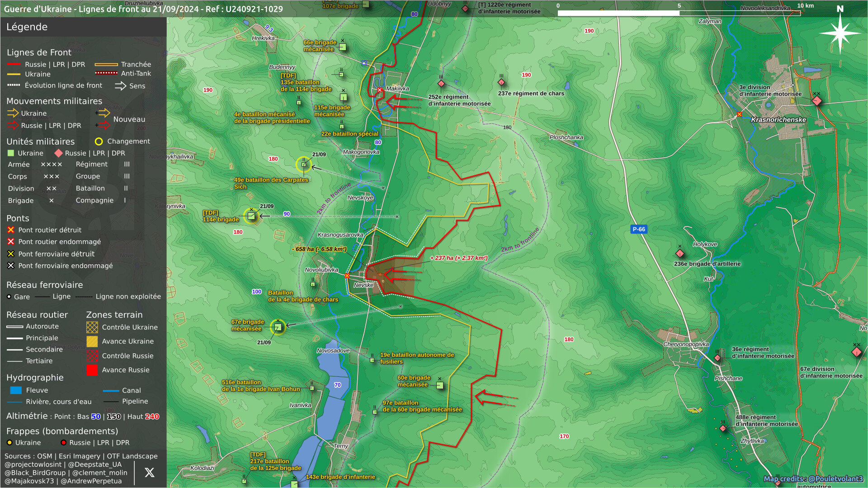Viewport: 868px width, 488px height.
Task: Click the Avance Russie red swatch
Action: click(92, 370)
